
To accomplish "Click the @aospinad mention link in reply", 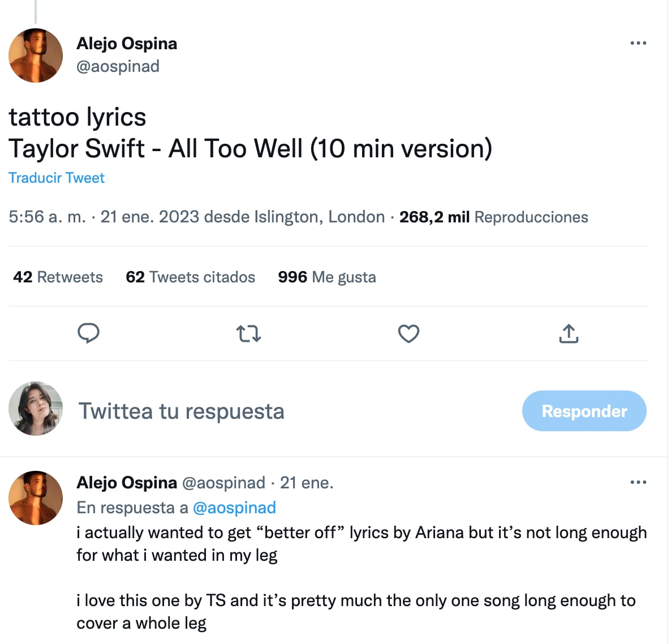I will (x=234, y=508).
